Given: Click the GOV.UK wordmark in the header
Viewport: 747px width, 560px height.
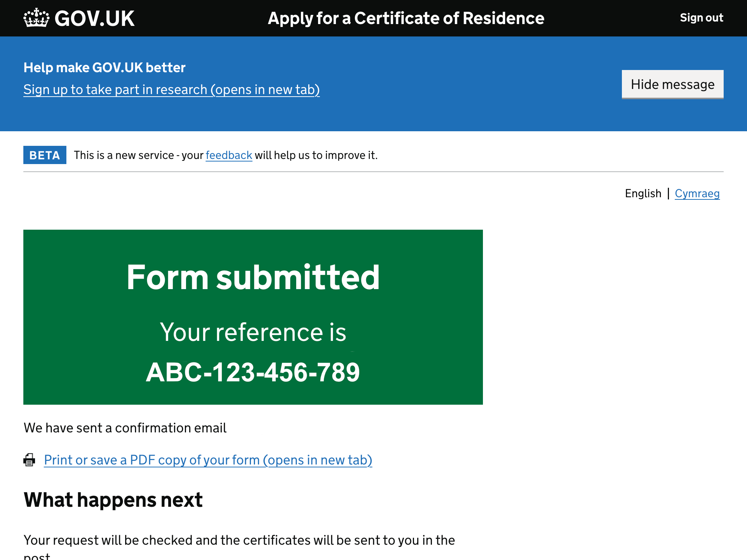Looking at the screenshot, I should point(94,18).
